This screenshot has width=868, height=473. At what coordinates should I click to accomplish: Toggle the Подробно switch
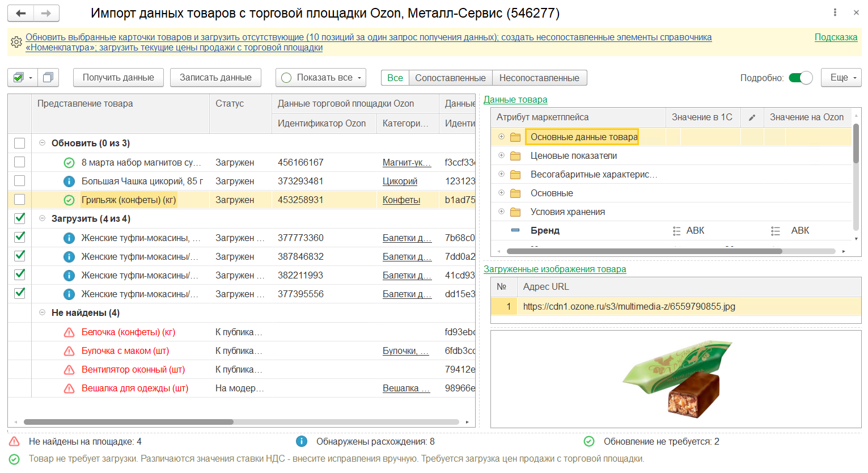pos(801,78)
